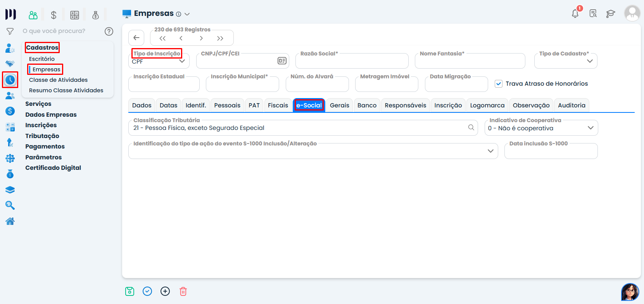Image resolution: width=644 pixels, height=304 pixels.
Task: Click the filter funnel icon
Action: (x=10, y=31)
